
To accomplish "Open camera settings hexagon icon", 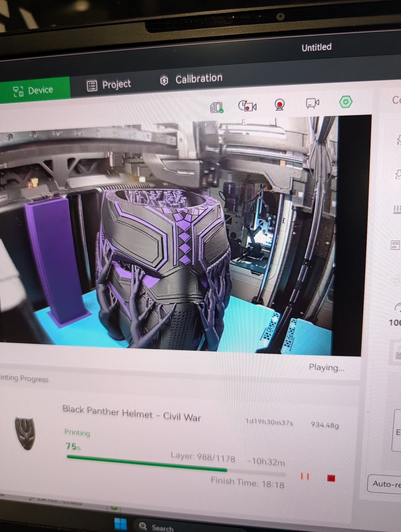I will pyautogui.click(x=346, y=102).
